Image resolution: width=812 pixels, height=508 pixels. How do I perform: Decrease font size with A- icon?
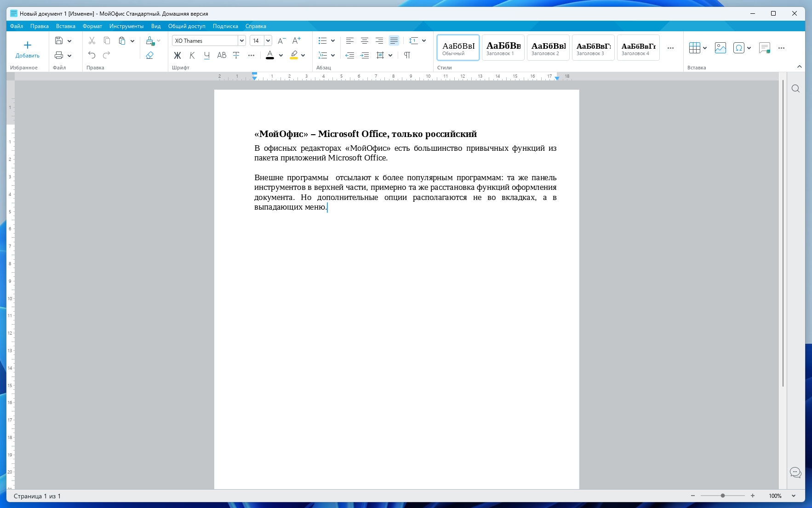[281, 40]
